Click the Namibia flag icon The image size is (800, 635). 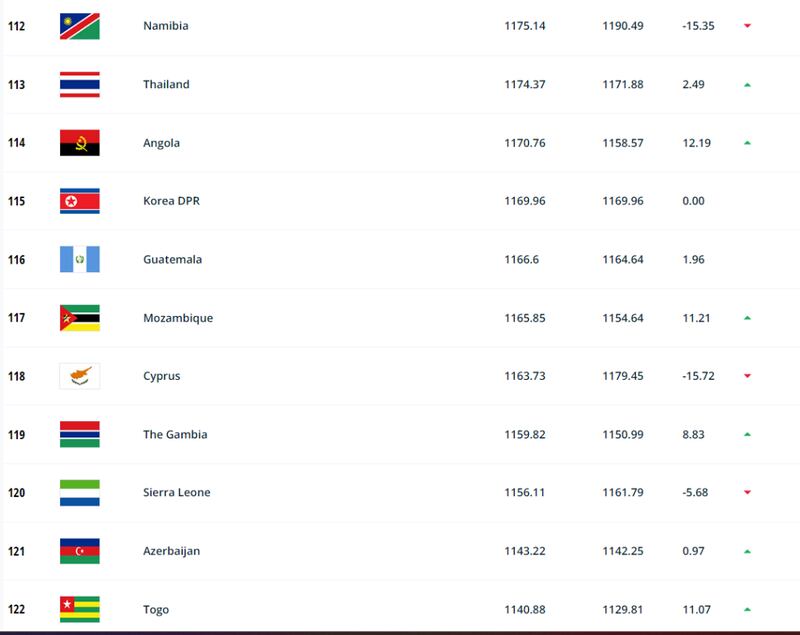[x=80, y=26]
